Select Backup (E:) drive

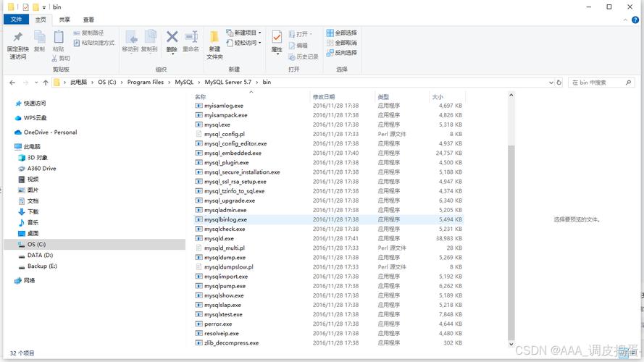pos(38,266)
